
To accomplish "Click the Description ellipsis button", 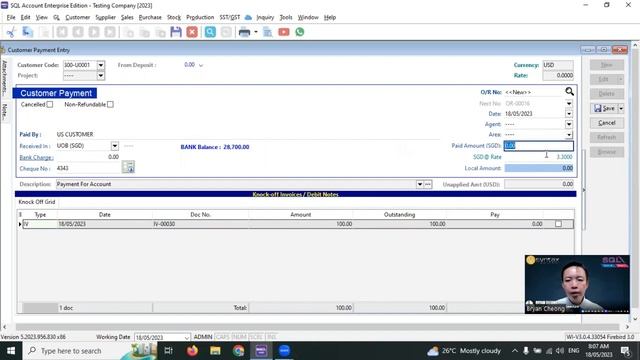I will [428, 184].
